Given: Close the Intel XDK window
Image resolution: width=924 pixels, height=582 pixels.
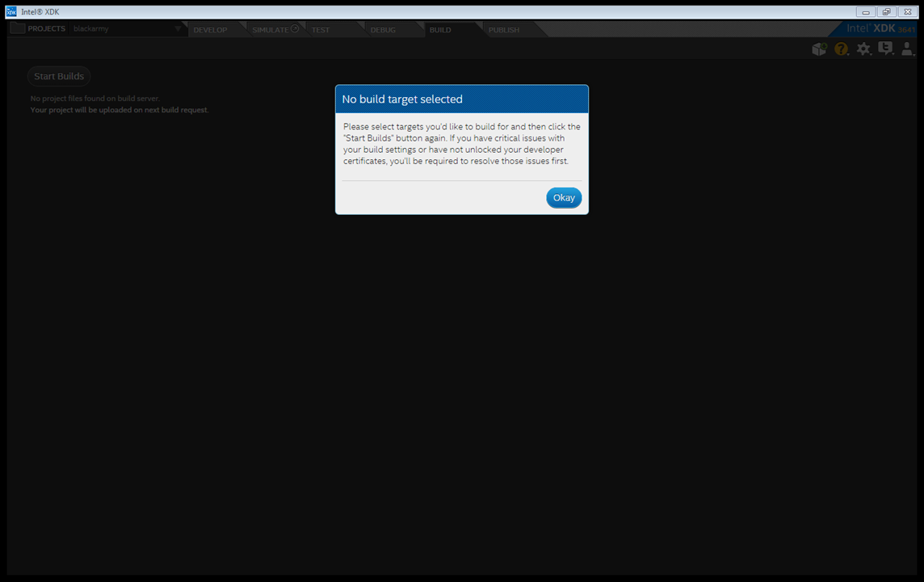Looking at the screenshot, I should coord(908,12).
